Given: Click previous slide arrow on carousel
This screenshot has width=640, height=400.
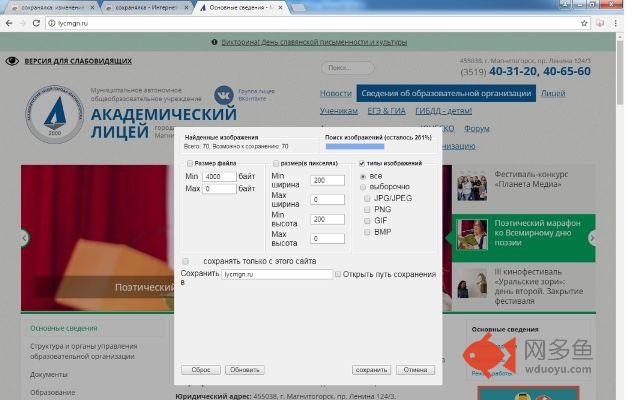Looking at the screenshot, I should coord(24,238).
